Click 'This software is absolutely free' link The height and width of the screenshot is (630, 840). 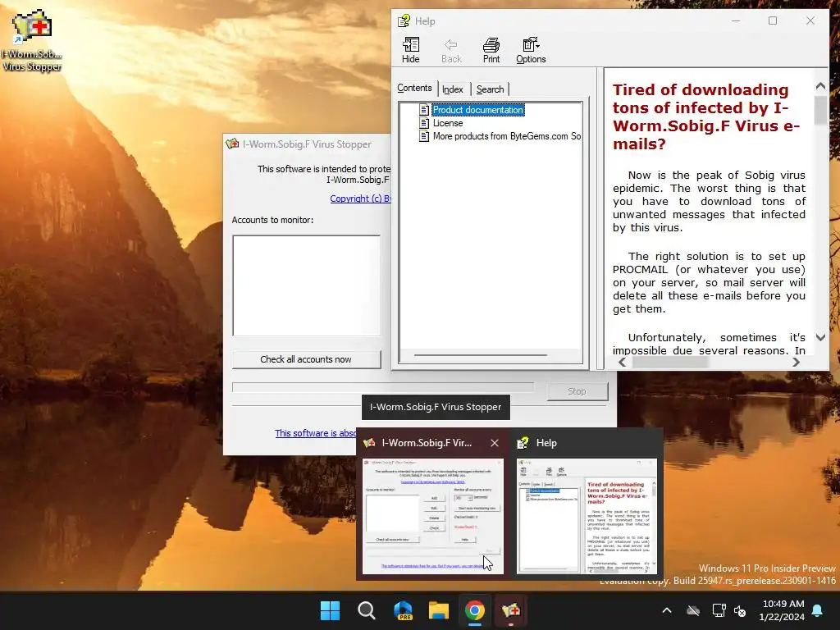[316, 433]
